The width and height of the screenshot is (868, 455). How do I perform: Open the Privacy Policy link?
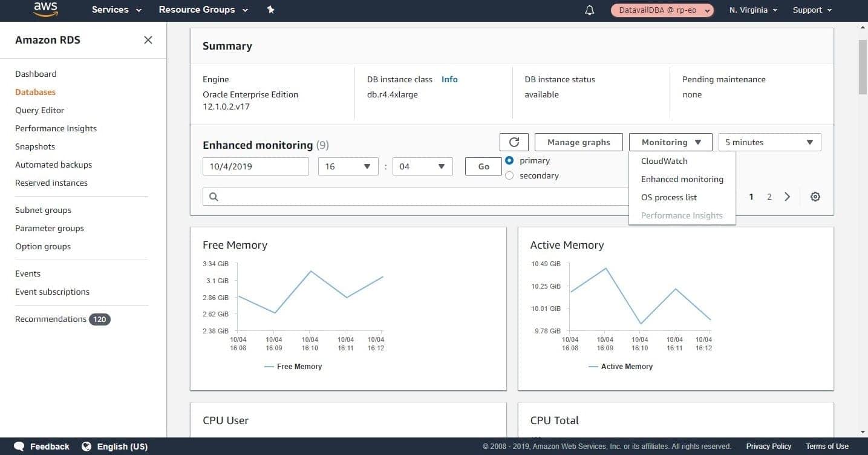[769, 447]
